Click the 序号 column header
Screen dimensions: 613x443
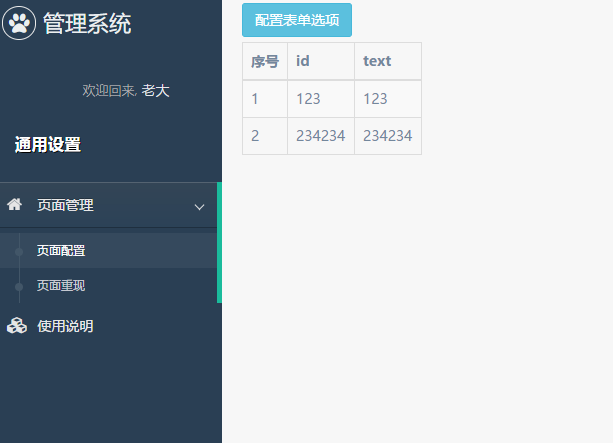(x=265, y=61)
